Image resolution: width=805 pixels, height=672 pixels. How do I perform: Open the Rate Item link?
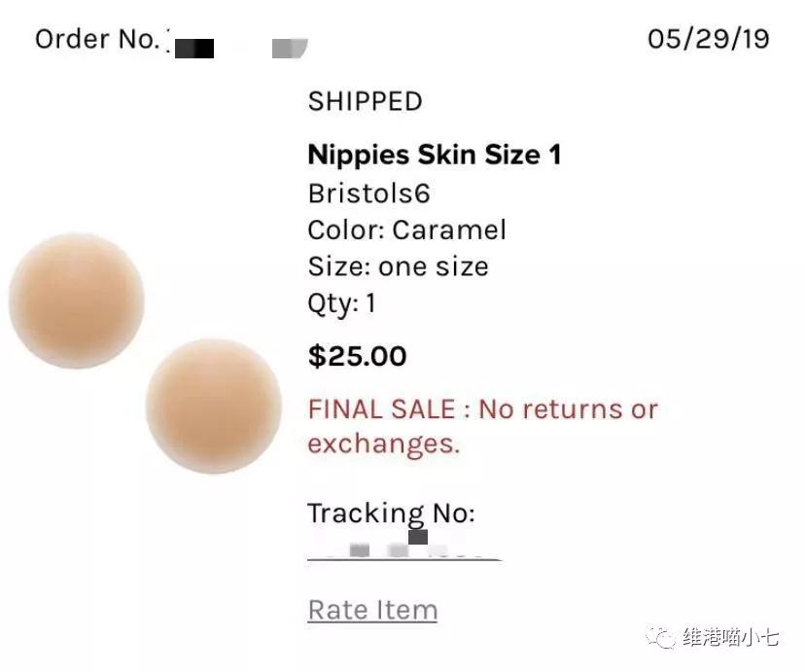coord(372,610)
